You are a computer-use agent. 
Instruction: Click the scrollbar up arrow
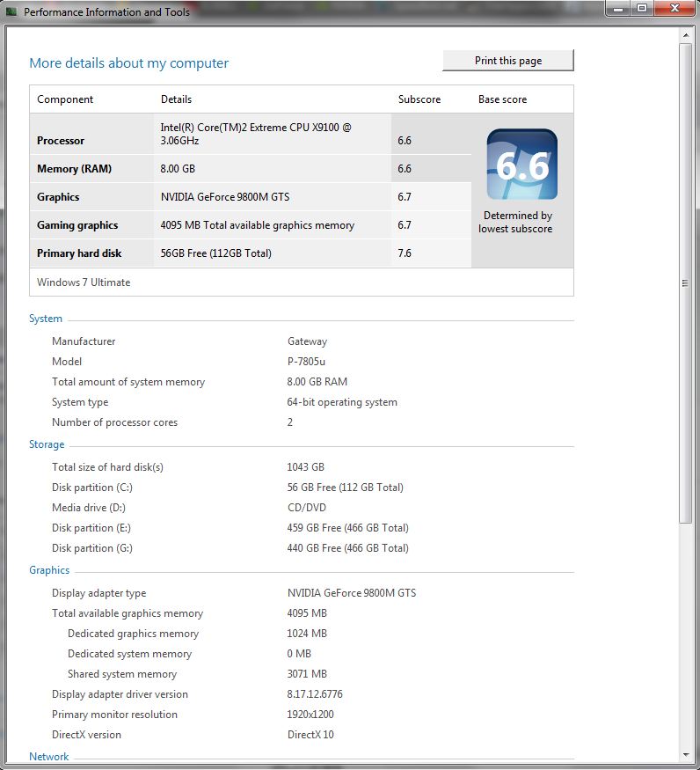tap(685, 35)
